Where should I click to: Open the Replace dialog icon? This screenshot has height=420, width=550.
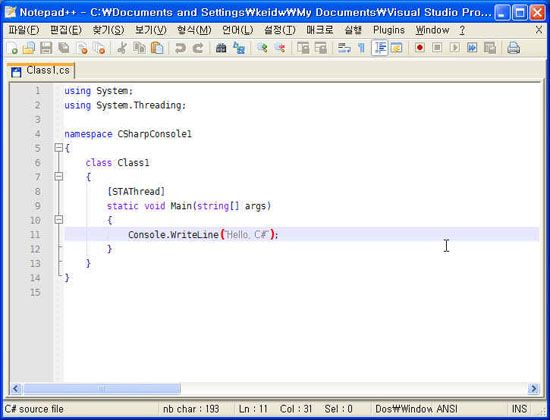coord(239,48)
